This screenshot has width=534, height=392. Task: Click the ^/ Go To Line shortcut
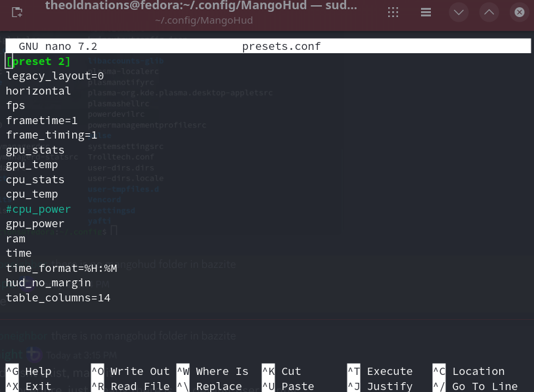click(476, 386)
